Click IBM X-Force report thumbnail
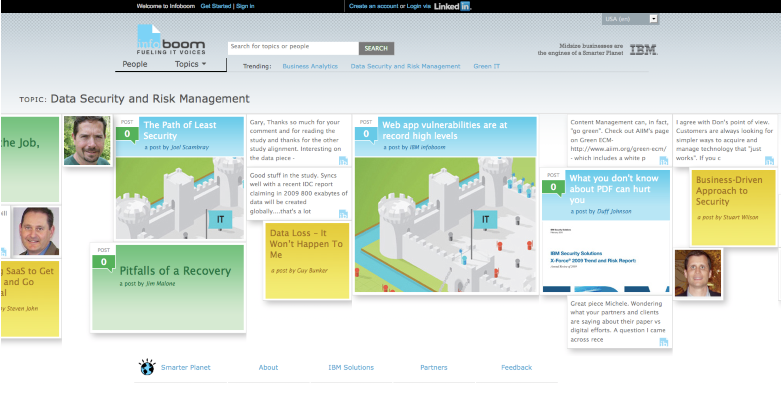Image resolution: width=782 pixels, height=416 pixels. click(x=606, y=256)
